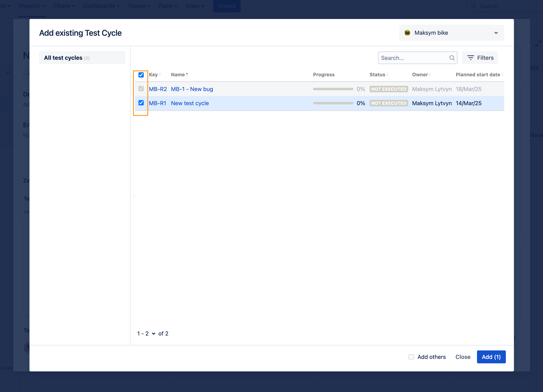The width and height of the screenshot is (543, 392).
Task: Sort by Name column arrow
Action: click(x=187, y=74)
